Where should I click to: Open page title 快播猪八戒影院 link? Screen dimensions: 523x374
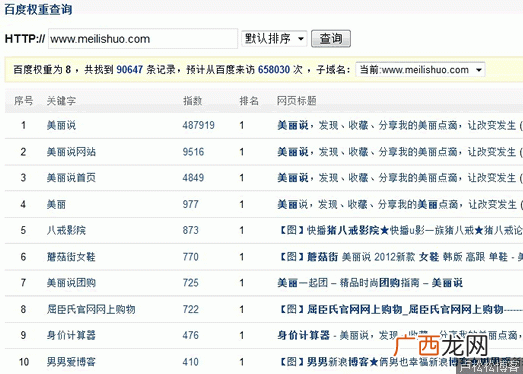400,230
